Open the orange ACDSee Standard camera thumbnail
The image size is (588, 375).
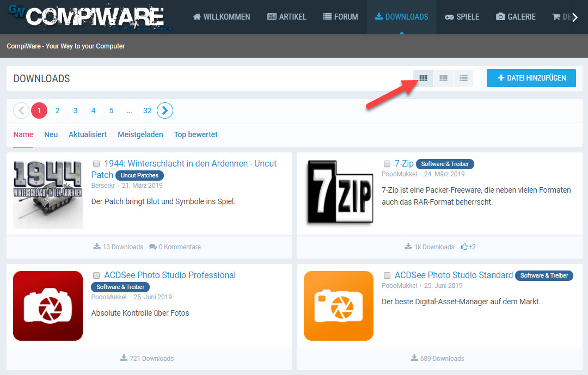click(339, 306)
